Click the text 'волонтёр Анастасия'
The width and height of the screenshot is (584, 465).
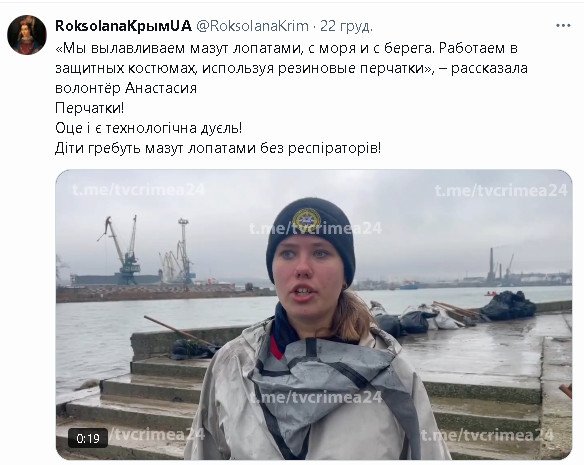[126, 88]
